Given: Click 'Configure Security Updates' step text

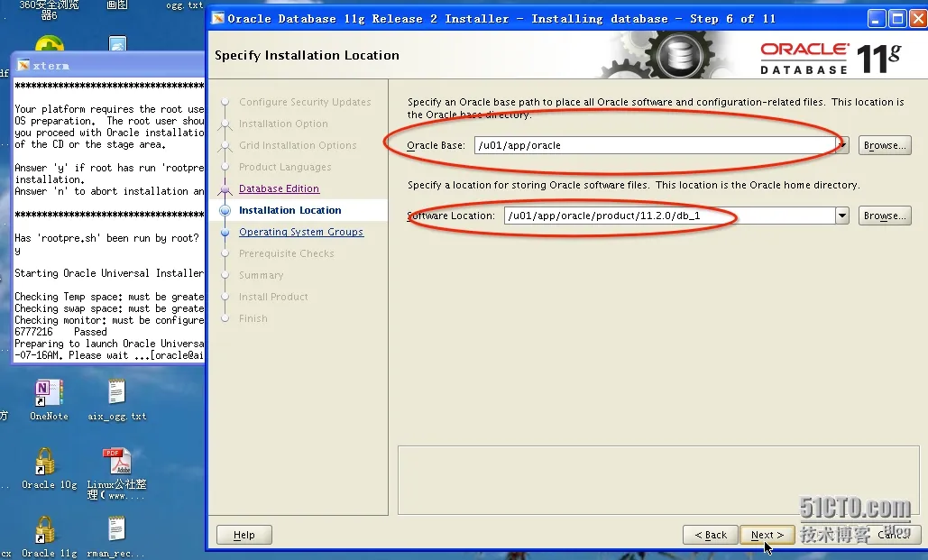Looking at the screenshot, I should (x=305, y=102).
